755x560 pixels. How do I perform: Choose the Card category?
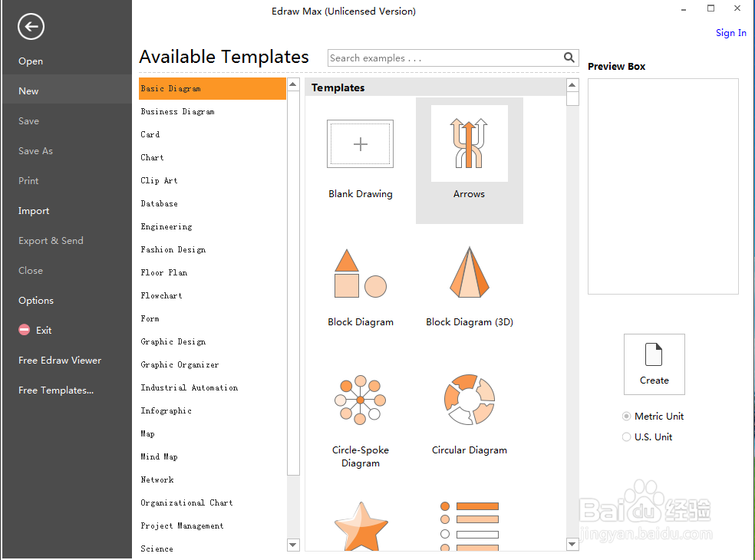150,134
